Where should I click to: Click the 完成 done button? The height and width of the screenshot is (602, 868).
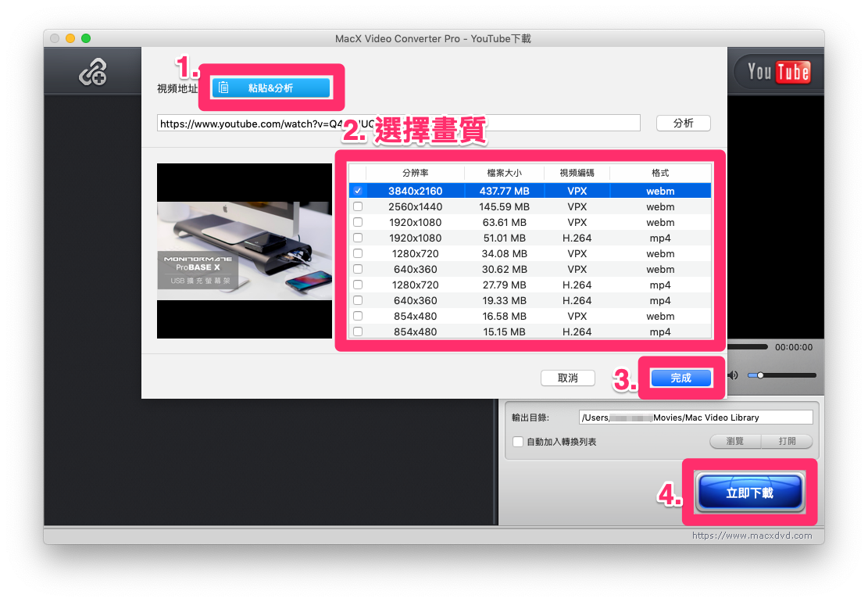point(681,378)
